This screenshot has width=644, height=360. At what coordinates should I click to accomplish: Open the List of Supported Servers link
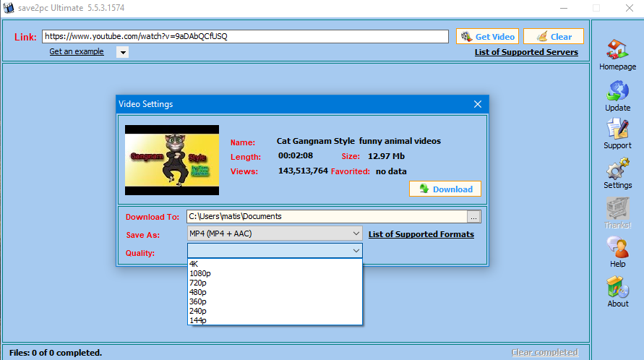click(x=526, y=52)
